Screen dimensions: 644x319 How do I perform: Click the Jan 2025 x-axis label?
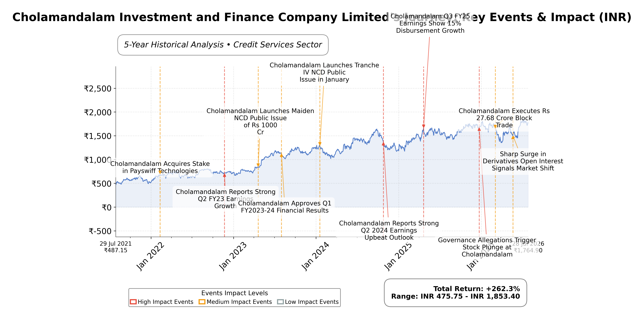pyautogui.click(x=398, y=256)
